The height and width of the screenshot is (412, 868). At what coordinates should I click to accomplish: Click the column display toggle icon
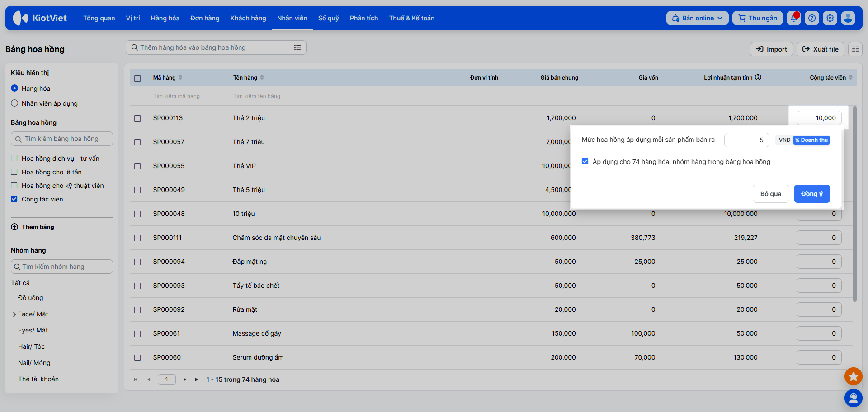tap(855, 49)
